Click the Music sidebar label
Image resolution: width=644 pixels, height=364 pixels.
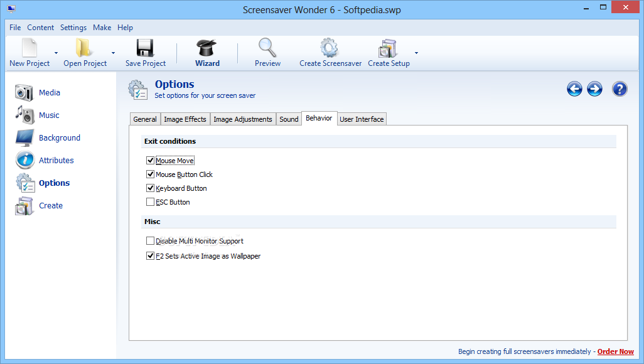point(49,115)
